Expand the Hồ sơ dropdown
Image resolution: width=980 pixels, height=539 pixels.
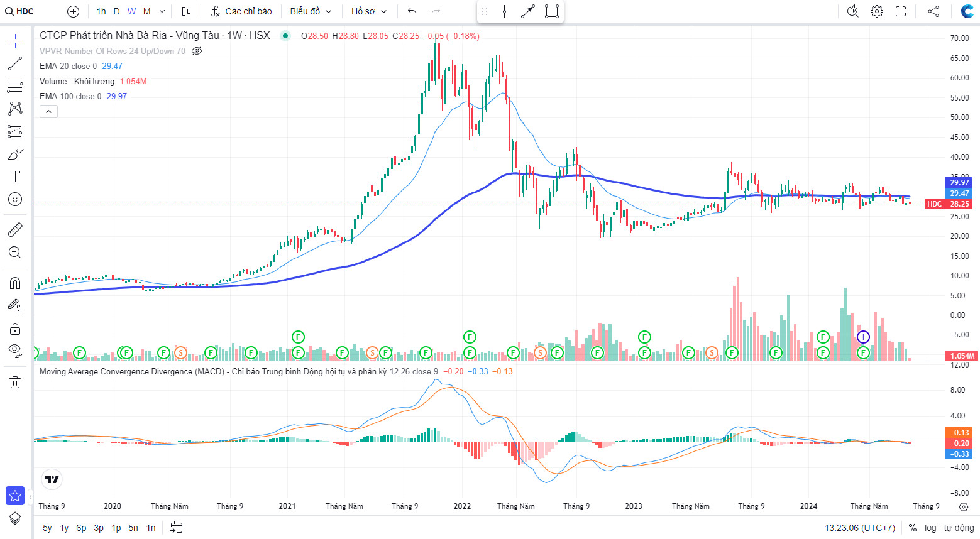(x=369, y=11)
